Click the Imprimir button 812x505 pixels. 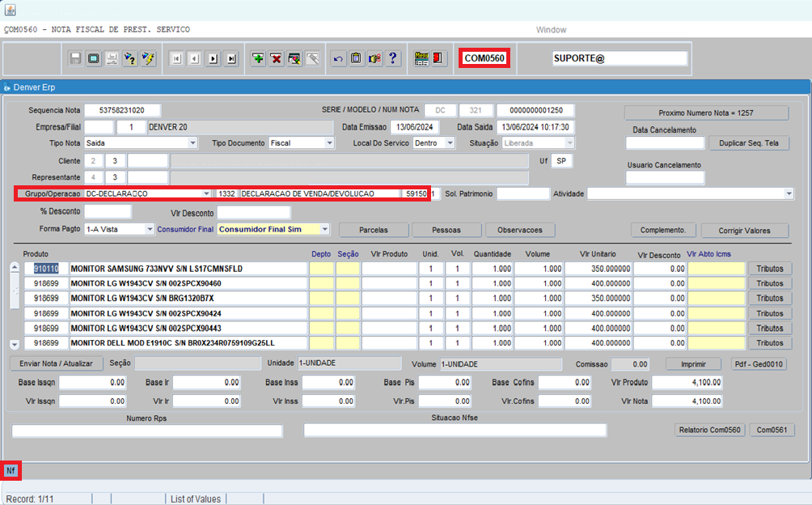tap(693, 364)
